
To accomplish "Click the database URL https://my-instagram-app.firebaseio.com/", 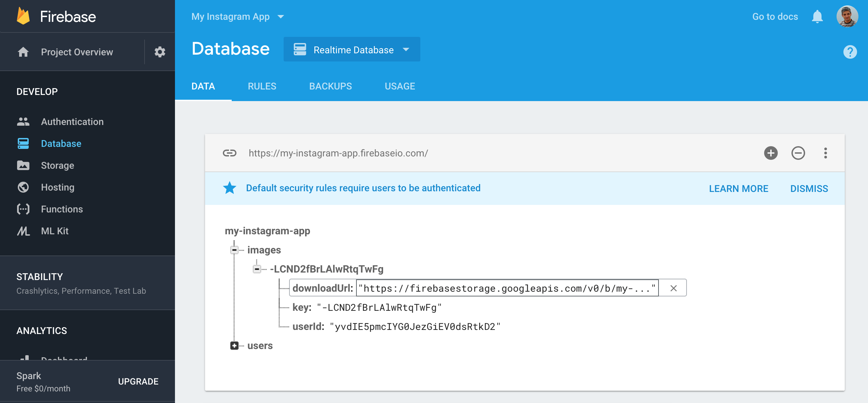I will (338, 153).
